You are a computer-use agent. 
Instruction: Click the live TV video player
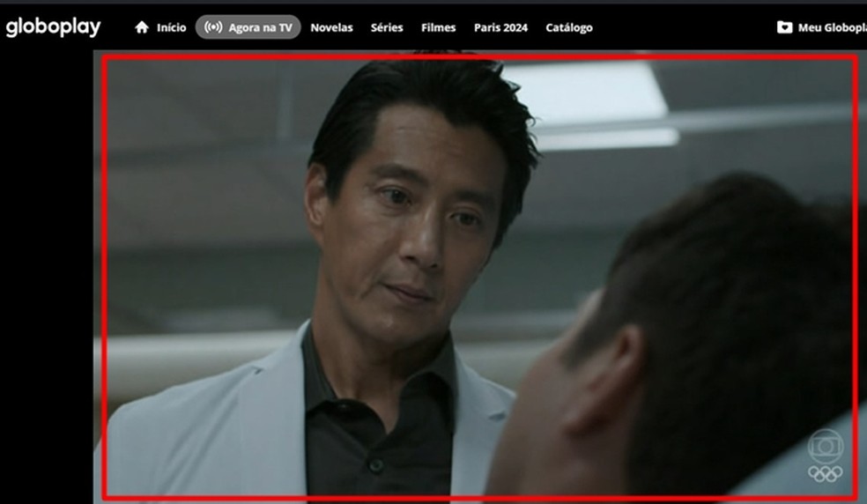[x=480, y=278]
